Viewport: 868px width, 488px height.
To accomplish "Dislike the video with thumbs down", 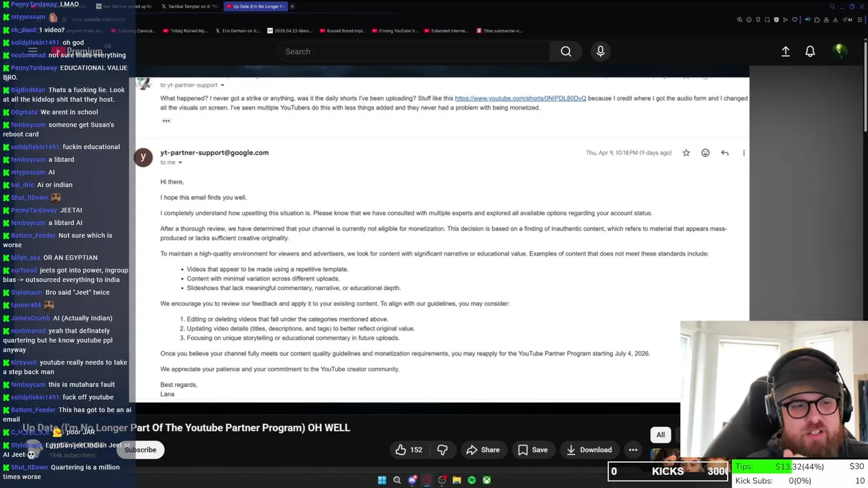I will point(442,450).
